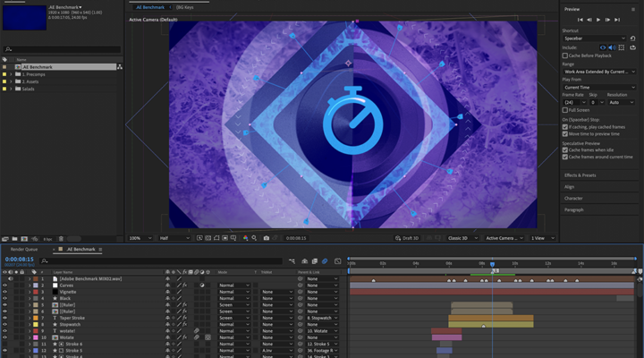Step back one frame in Preview panel
The image size is (644, 358).
pyautogui.click(x=589, y=20)
